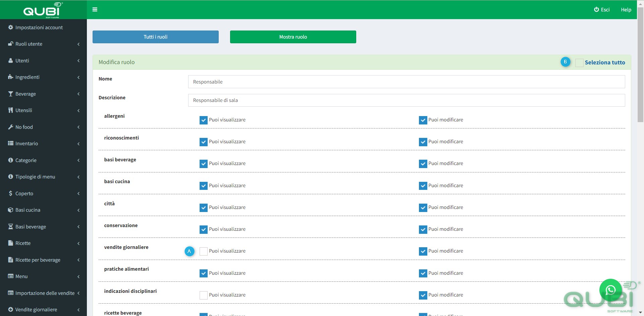
Task: Click the Mostra ruolo button
Action: (293, 37)
